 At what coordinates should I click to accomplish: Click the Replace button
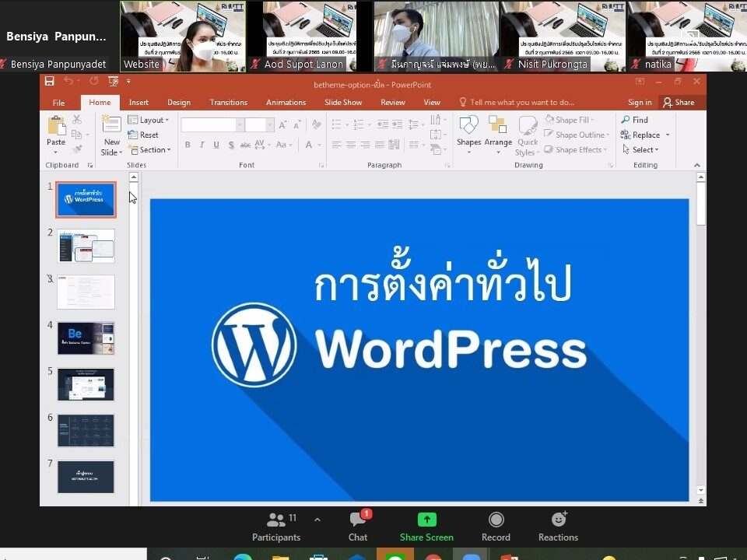[640, 135]
